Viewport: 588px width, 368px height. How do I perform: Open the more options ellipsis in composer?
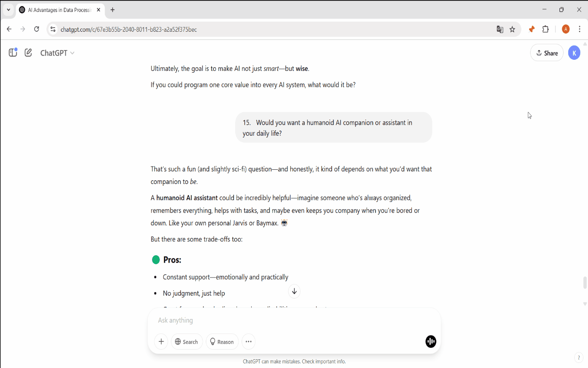coord(249,342)
